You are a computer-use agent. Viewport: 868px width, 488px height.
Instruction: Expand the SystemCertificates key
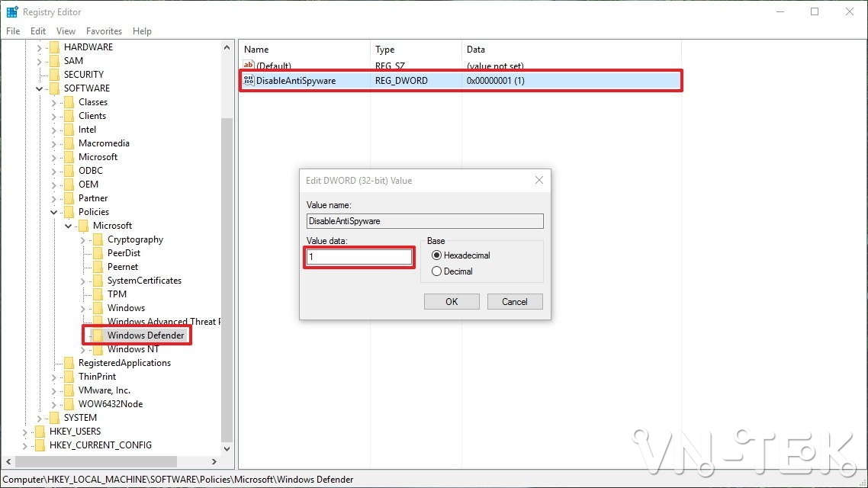83,281
